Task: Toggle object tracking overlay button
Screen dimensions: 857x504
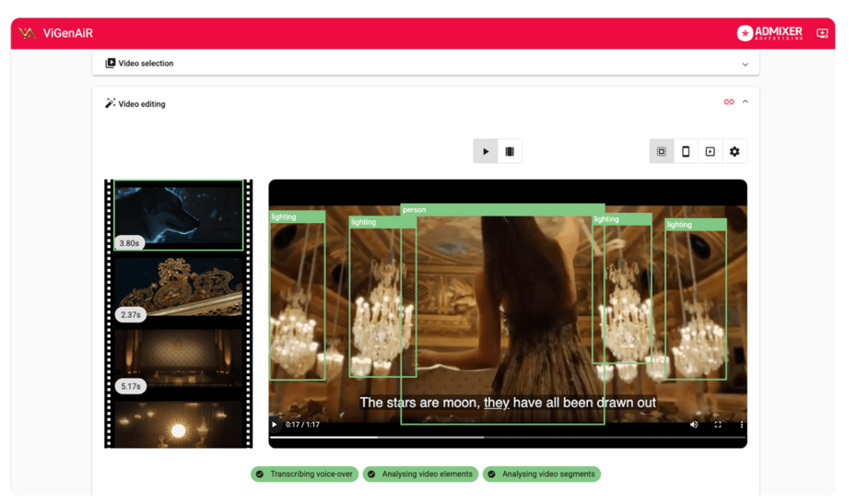Action: click(x=662, y=152)
